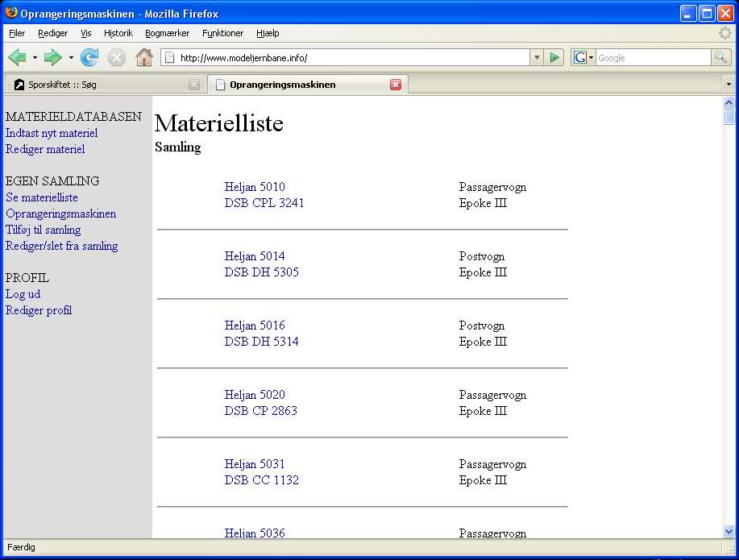Open the list-all-tabs dropdown

tap(729, 85)
